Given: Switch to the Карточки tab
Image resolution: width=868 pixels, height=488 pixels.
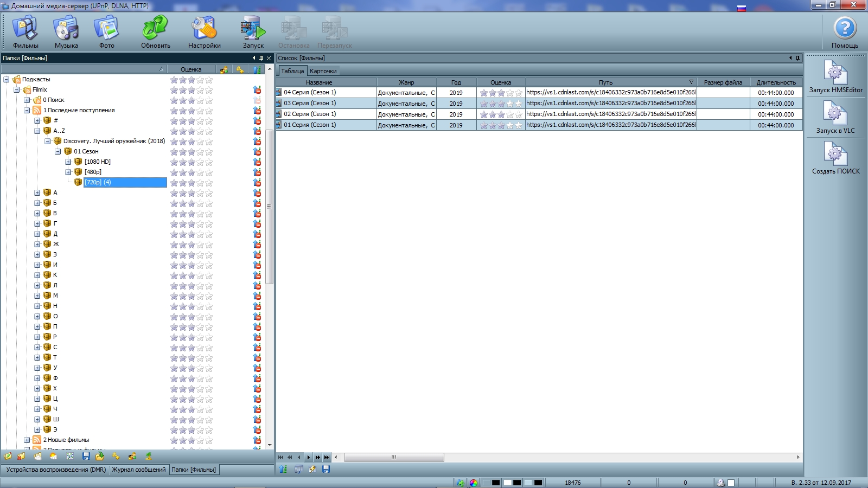Looking at the screenshot, I should coord(323,71).
